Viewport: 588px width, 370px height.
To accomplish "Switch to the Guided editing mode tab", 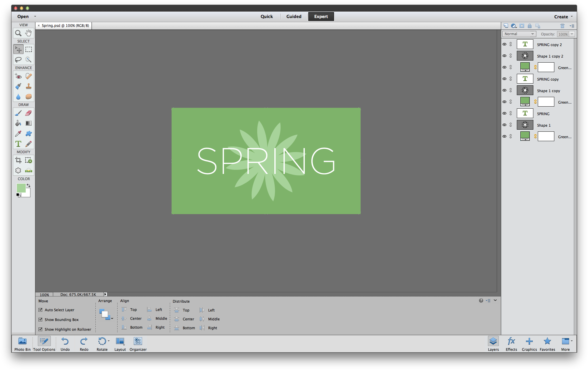I will (x=294, y=16).
